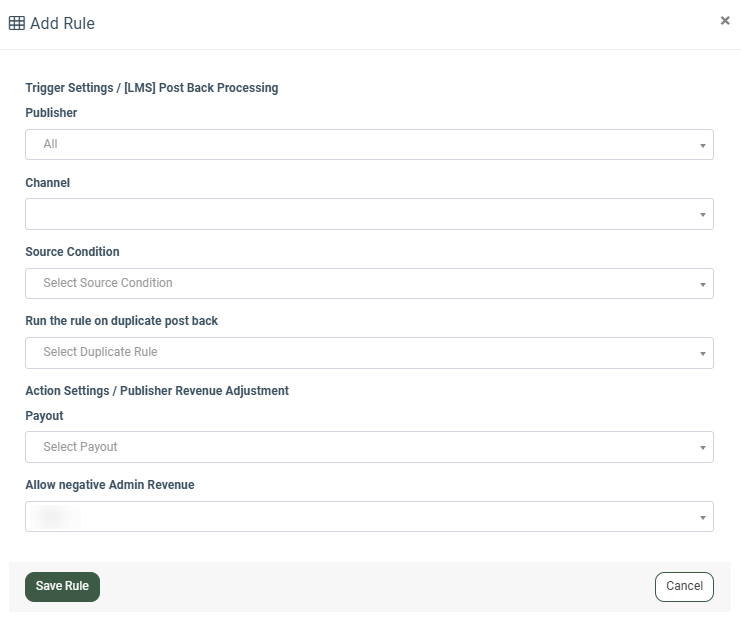Open the Select Source Condition dropdown
The image size is (741, 623).
(360, 283)
